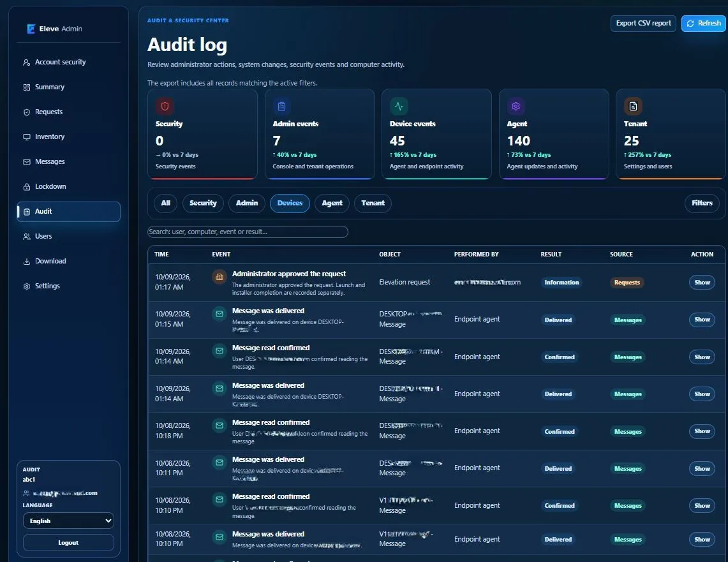Navigate to Messages page

tap(68, 161)
